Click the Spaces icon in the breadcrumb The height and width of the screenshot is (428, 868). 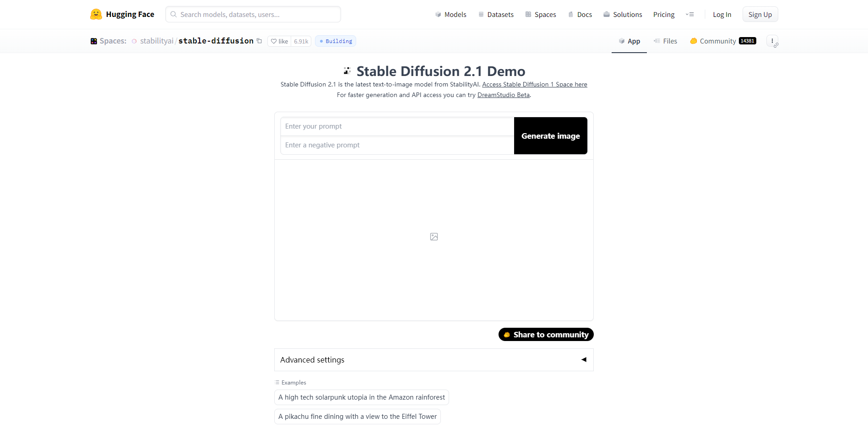pyautogui.click(x=94, y=41)
